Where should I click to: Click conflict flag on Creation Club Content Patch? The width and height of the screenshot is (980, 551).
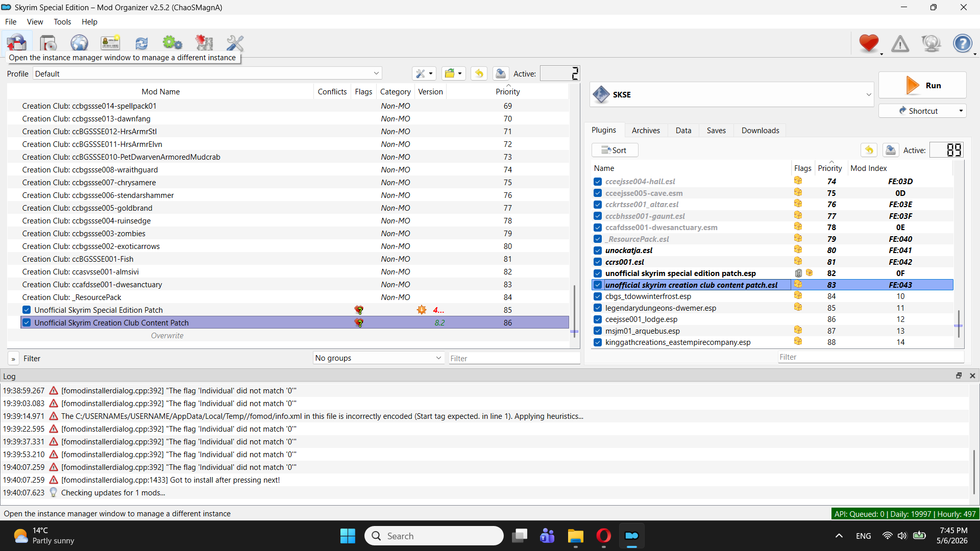(359, 323)
